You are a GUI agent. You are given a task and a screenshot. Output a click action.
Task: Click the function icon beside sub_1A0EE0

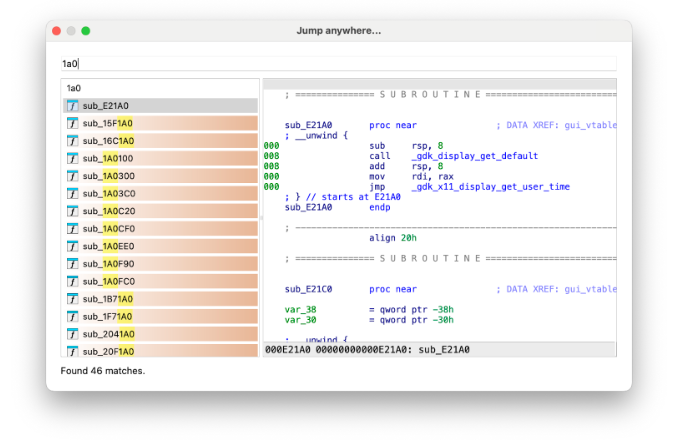coord(73,246)
